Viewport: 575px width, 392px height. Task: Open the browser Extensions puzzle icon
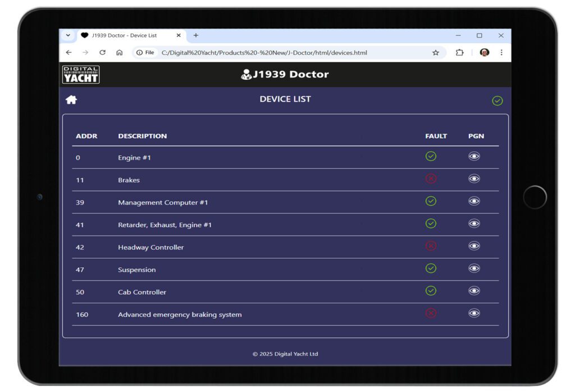pyautogui.click(x=459, y=53)
